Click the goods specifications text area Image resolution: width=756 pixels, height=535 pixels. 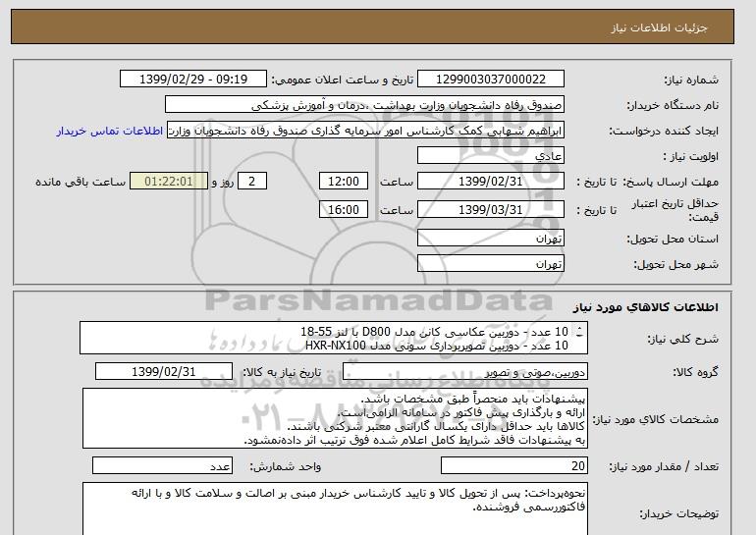(x=335, y=418)
